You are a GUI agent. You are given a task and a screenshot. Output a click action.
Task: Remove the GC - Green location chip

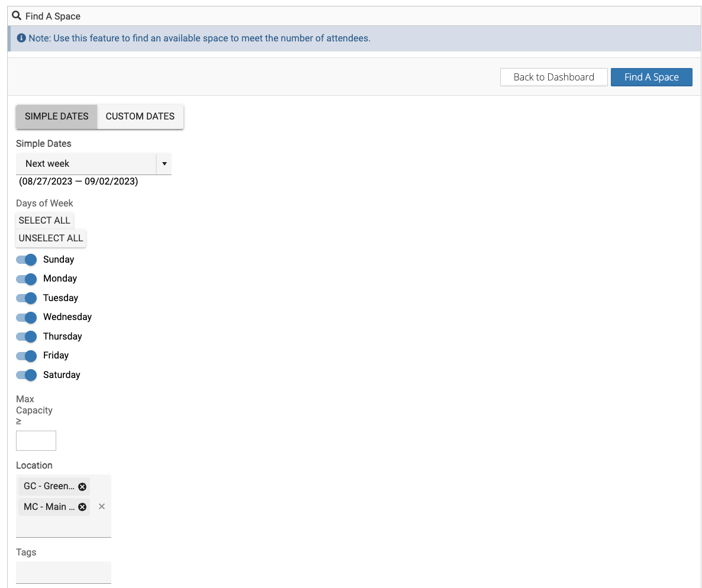click(x=82, y=486)
